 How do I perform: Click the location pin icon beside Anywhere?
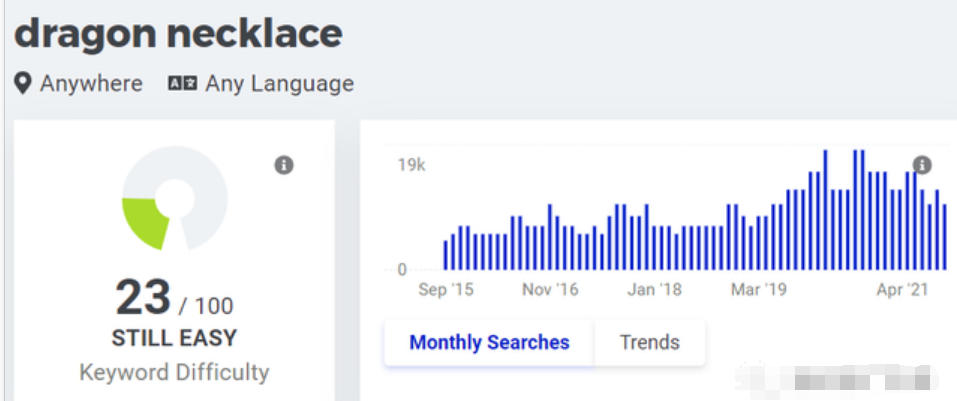23,83
